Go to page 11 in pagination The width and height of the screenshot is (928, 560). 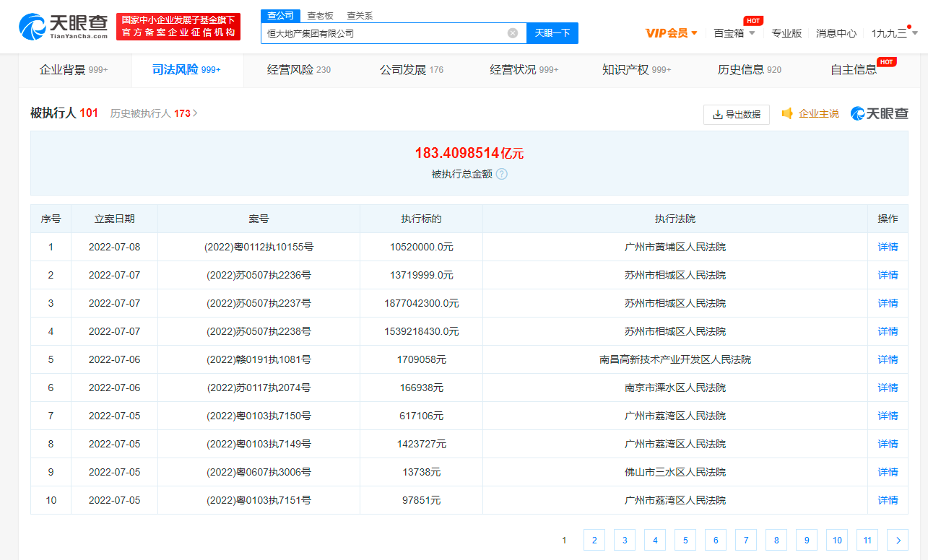(867, 540)
